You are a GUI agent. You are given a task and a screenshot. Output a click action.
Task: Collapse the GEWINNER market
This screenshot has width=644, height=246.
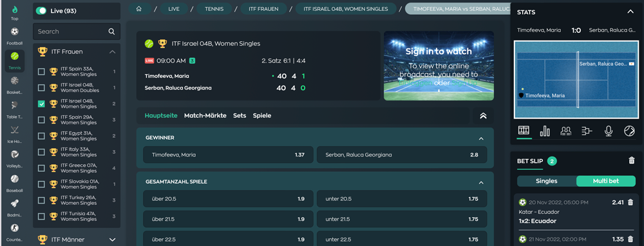point(481,138)
